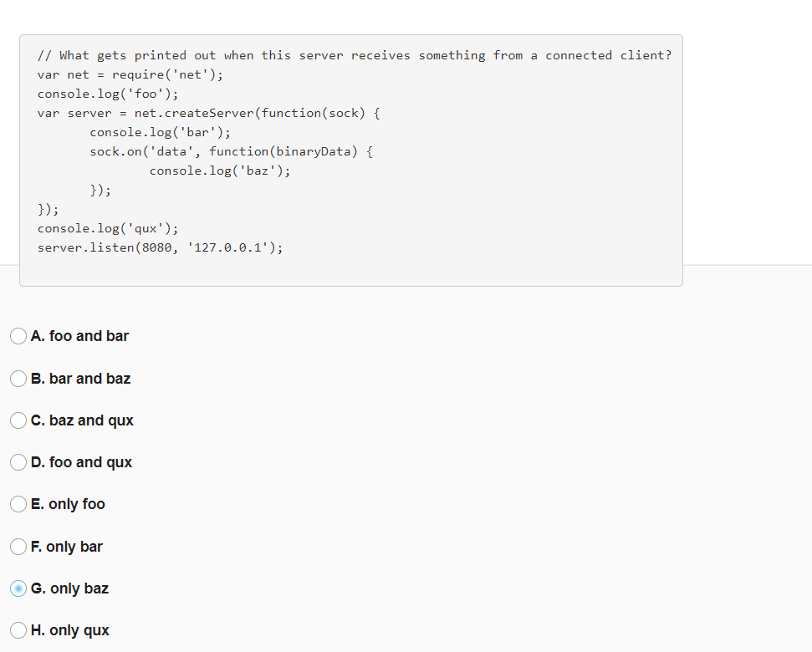
Task: Click the label text 'H. only qux'
Action: (x=69, y=630)
